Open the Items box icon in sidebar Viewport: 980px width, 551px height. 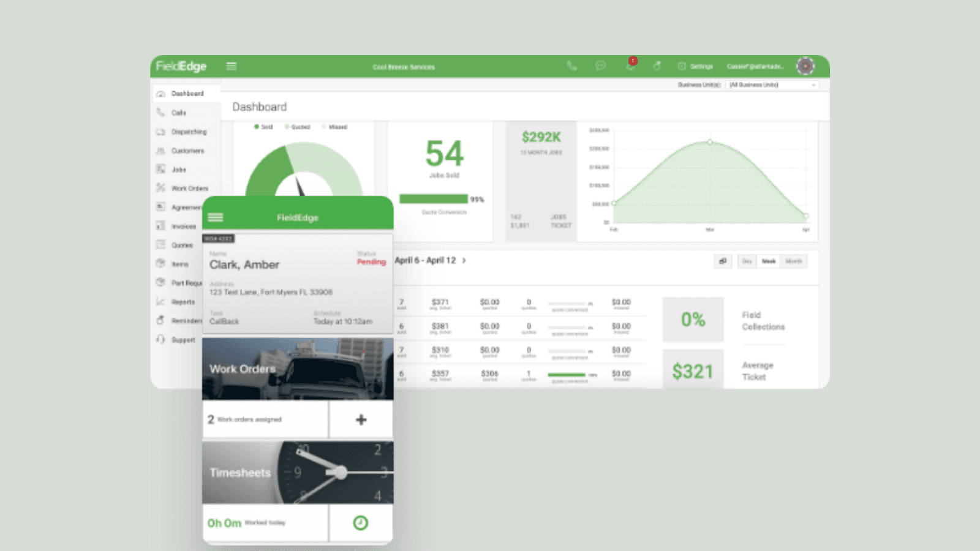[160, 264]
